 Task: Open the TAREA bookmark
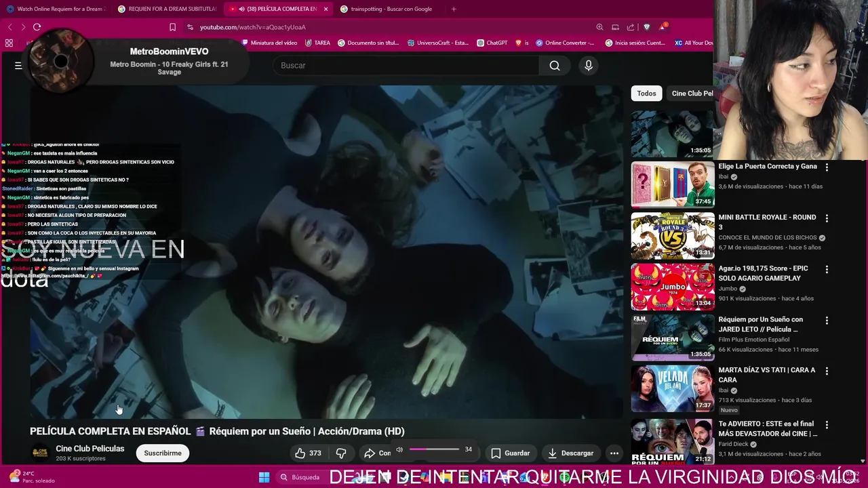[x=317, y=43]
